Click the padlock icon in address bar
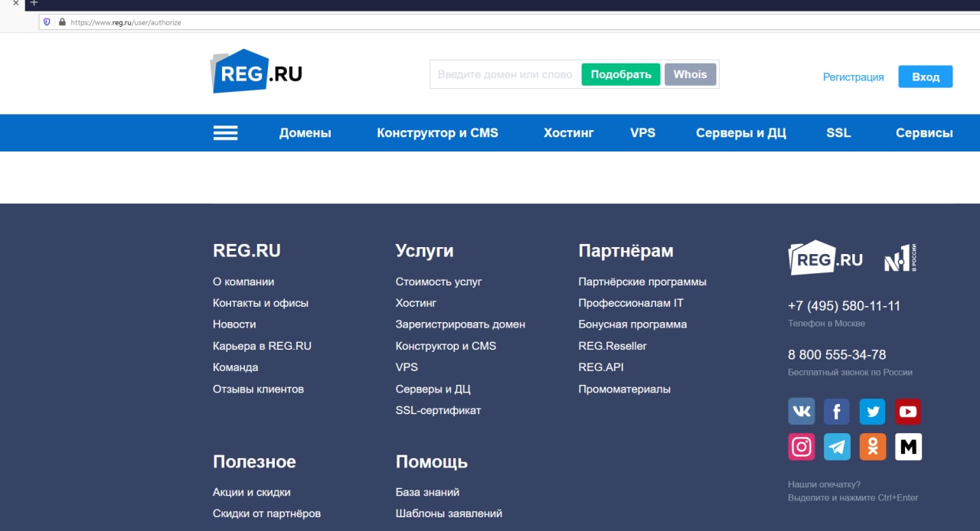Image resolution: width=980 pixels, height=531 pixels. coord(63,22)
